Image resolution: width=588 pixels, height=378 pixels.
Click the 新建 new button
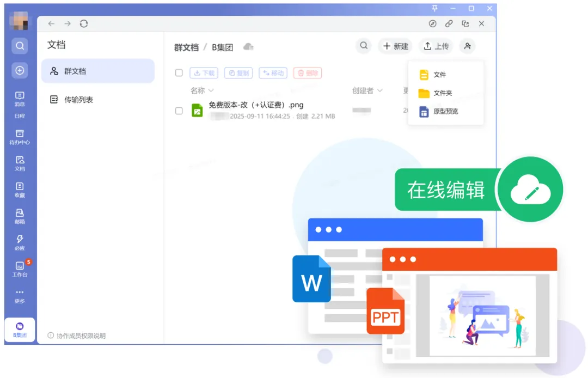pos(395,46)
